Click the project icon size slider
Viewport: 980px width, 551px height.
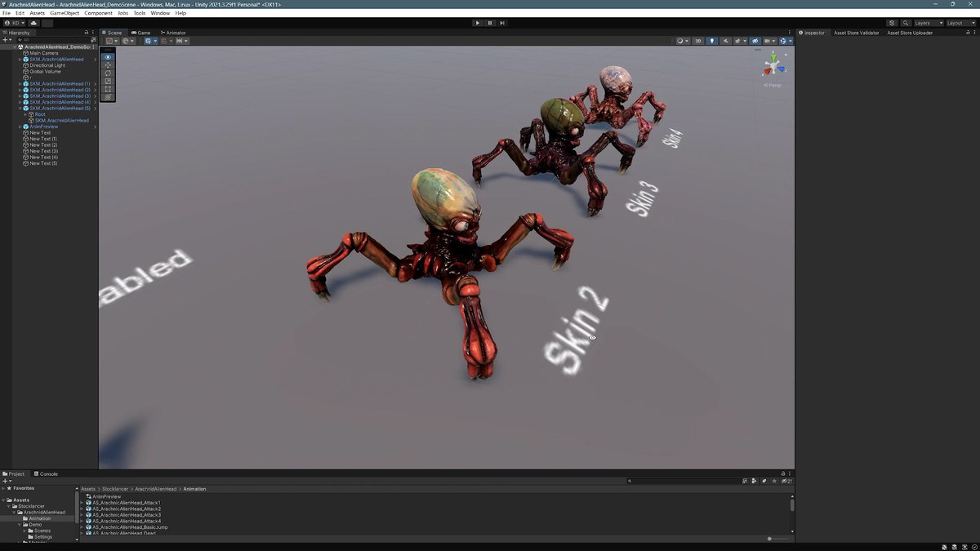pyautogui.click(x=769, y=539)
